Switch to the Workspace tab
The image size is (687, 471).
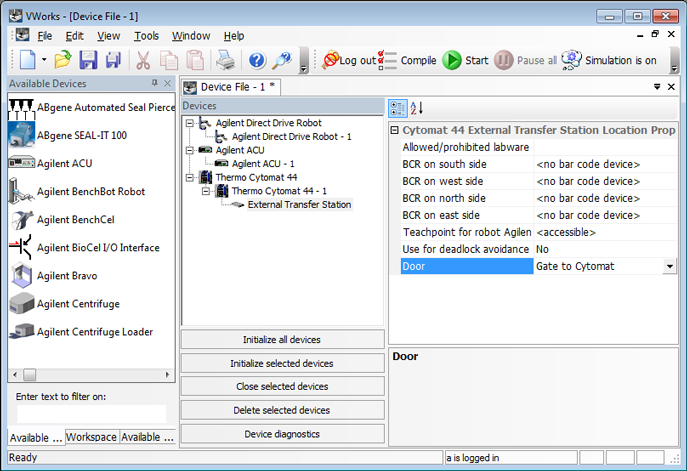tap(92, 437)
